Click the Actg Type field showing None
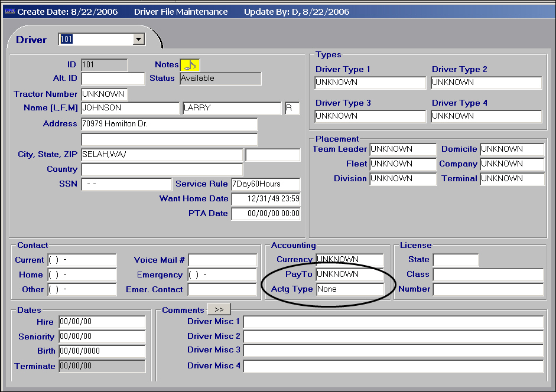The image size is (556, 392). [x=350, y=289]
